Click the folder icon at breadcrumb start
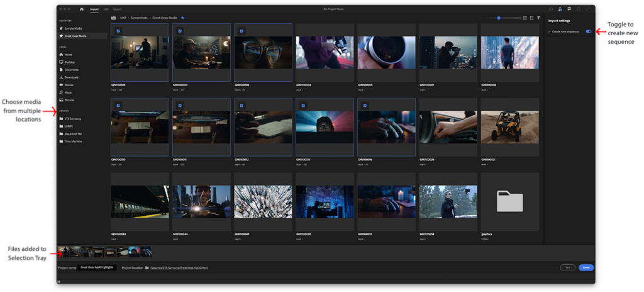644x292 pixels. click(x=113, y=18)
